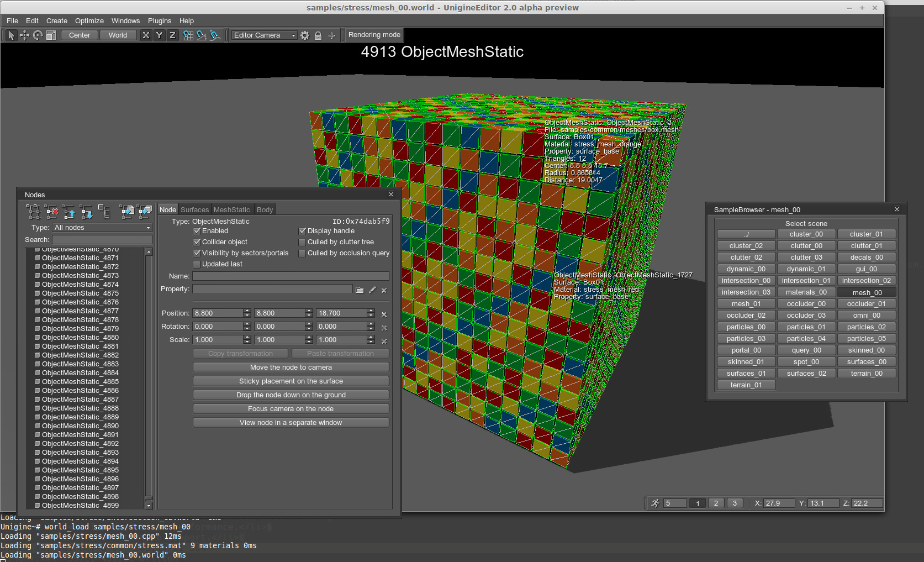This screenshot has width=924, height=562.
Task: Open camera settings gear icon
Action: click(x=305, y=35)
